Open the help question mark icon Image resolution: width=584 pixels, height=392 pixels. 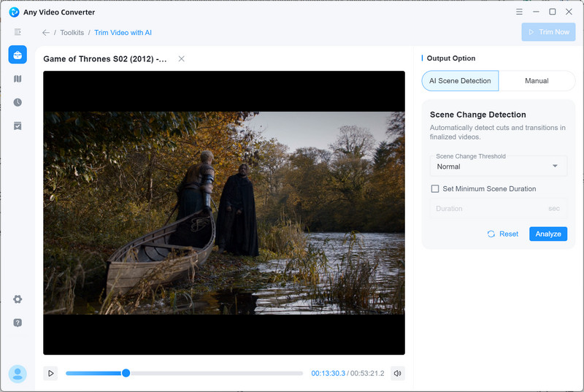18,323
